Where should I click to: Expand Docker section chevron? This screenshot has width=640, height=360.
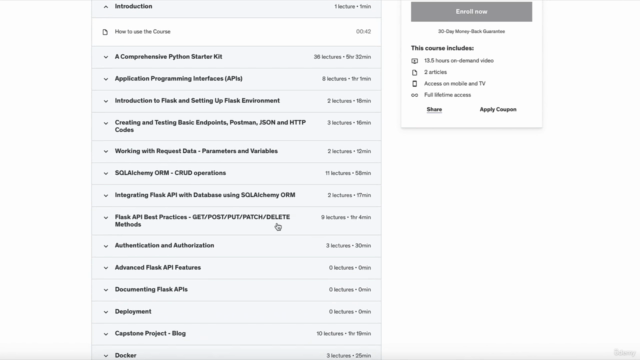[106, 356]
